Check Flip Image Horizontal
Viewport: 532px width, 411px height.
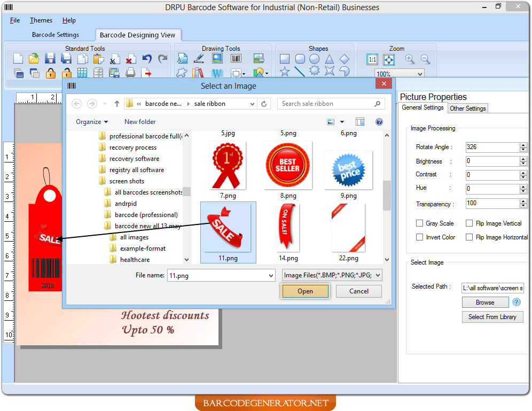[469, 237]
